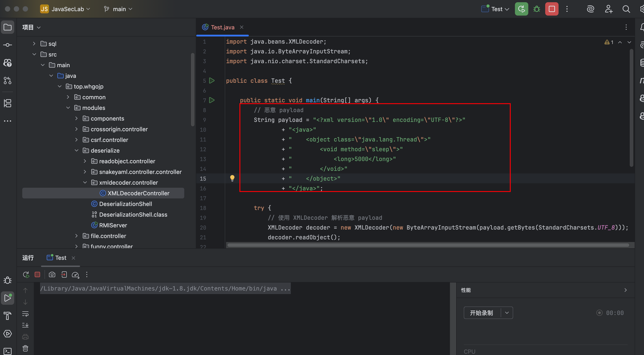Open the main branch dropdown
644x355 pixels.
point(118,9)
